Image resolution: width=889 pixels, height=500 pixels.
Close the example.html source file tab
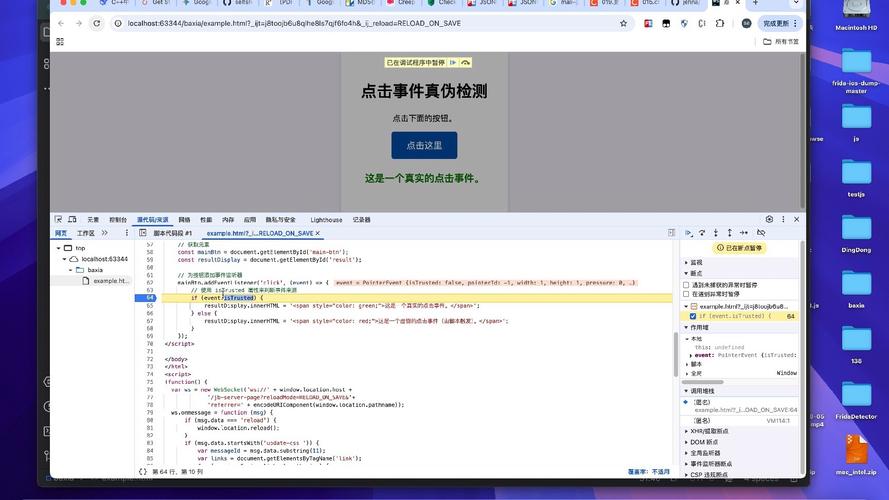pos(318,233)
